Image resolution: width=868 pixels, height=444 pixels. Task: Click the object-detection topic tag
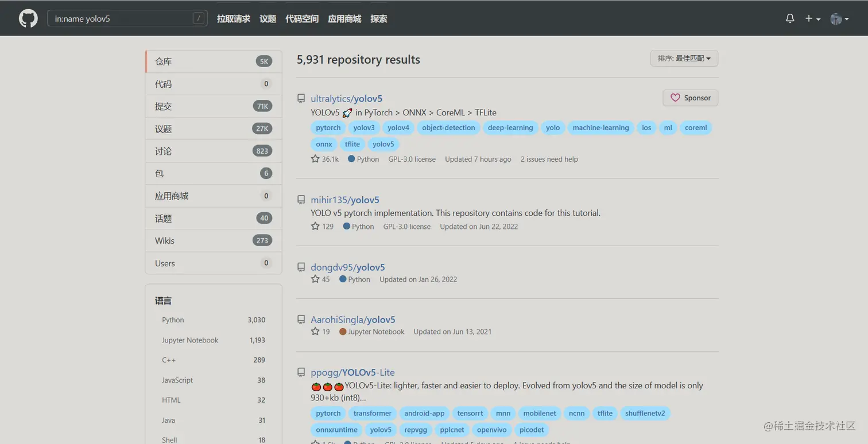click(448, 128)
